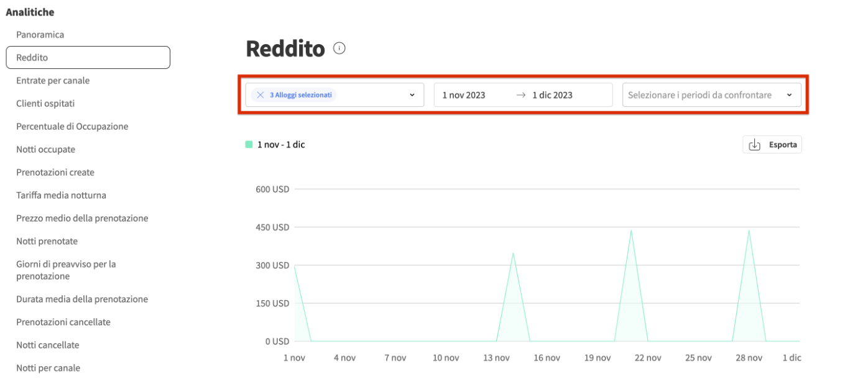Go to Prenotazioni cancellate

tap(63, 322)
